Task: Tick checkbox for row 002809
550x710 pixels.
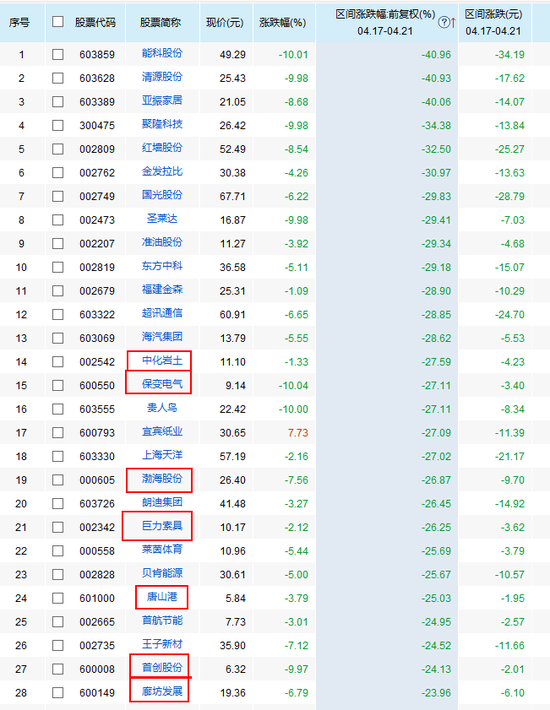Action: point(58,149)
